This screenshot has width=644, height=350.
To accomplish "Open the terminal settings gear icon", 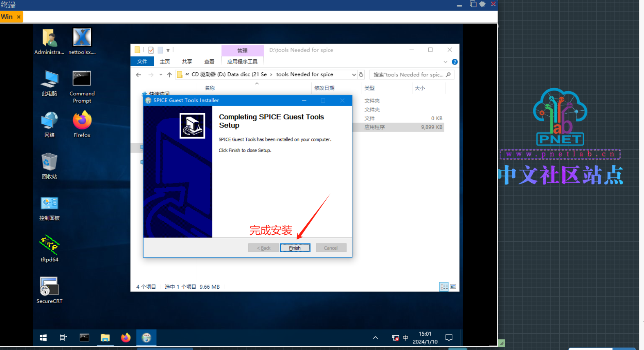I will (x=482, y=4).
